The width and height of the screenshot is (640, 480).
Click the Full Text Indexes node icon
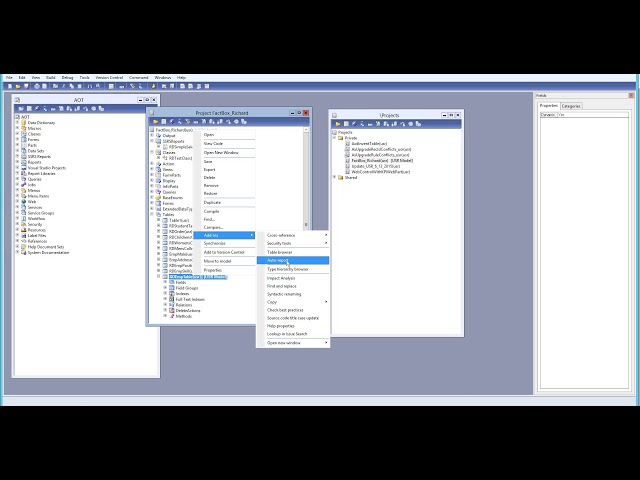172,299
